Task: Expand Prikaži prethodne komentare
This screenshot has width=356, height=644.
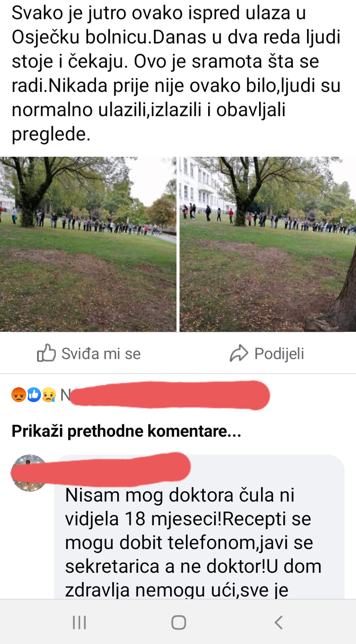Action: click(x=126, y=431)
